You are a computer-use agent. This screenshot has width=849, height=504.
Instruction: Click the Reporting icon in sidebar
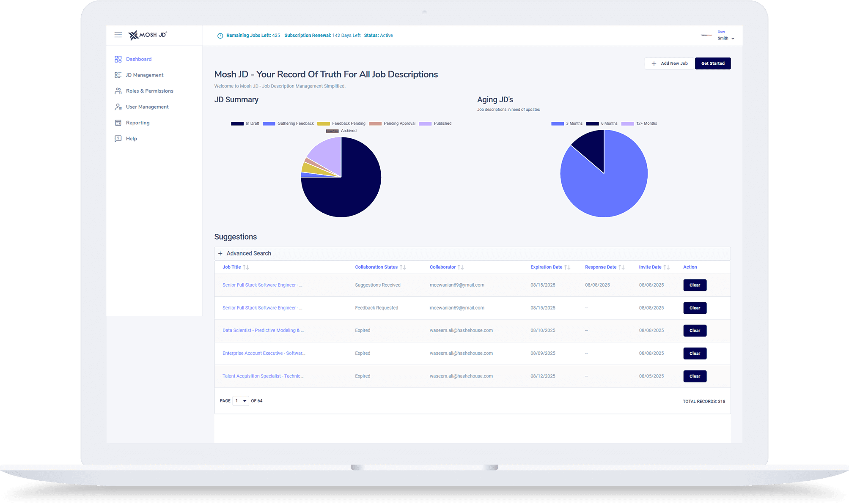pos(118,123)
